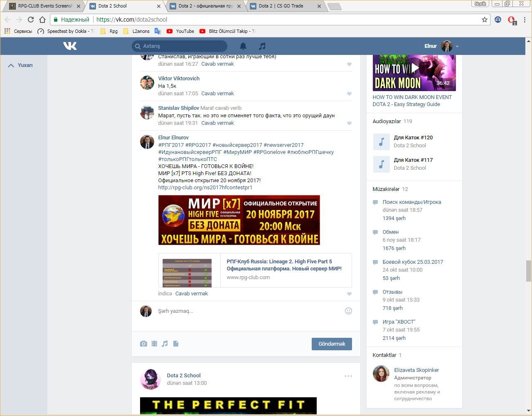Viewport: 532px width, 416px height.
Task: Reload the page in Chrome
Action: (30, 20)
